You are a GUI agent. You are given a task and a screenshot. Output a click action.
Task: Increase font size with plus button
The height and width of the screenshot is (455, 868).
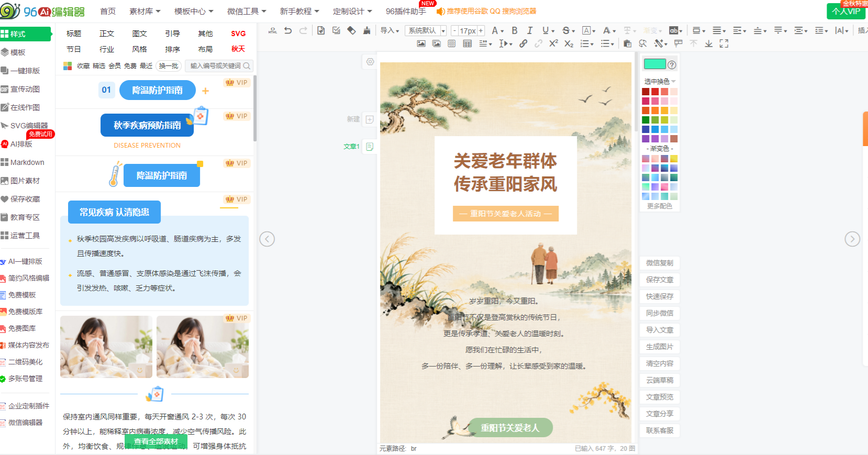click(x=481, y=30)
